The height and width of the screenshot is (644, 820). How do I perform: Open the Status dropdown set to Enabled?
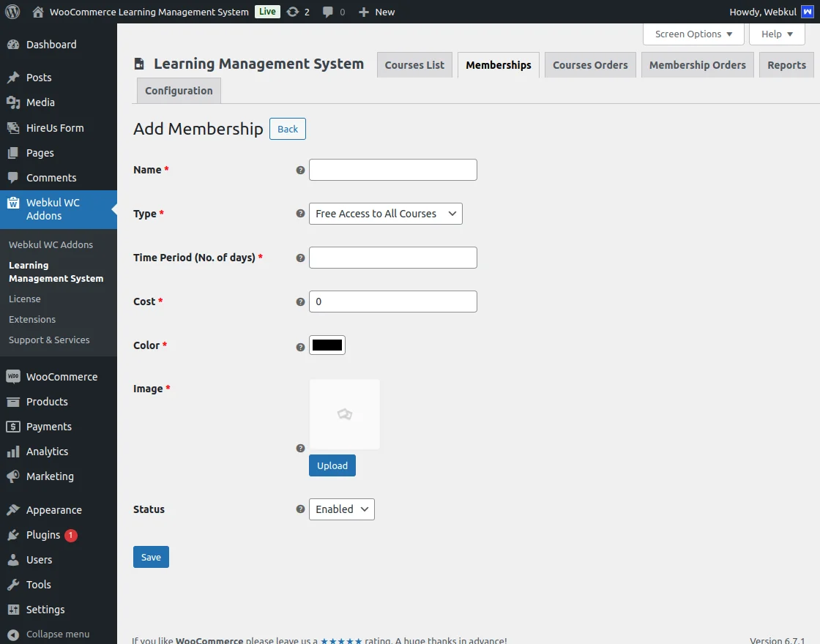click(341, 509)
